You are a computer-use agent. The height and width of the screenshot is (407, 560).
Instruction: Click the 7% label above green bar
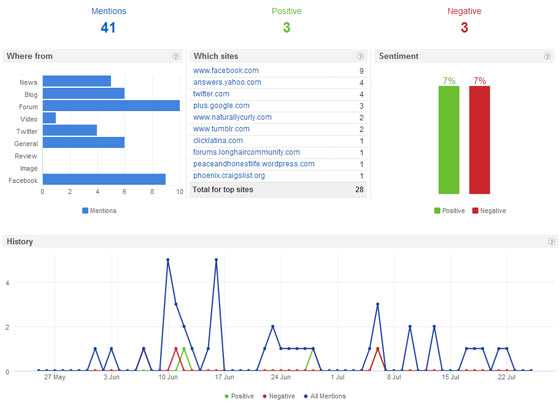coord(449,81)
